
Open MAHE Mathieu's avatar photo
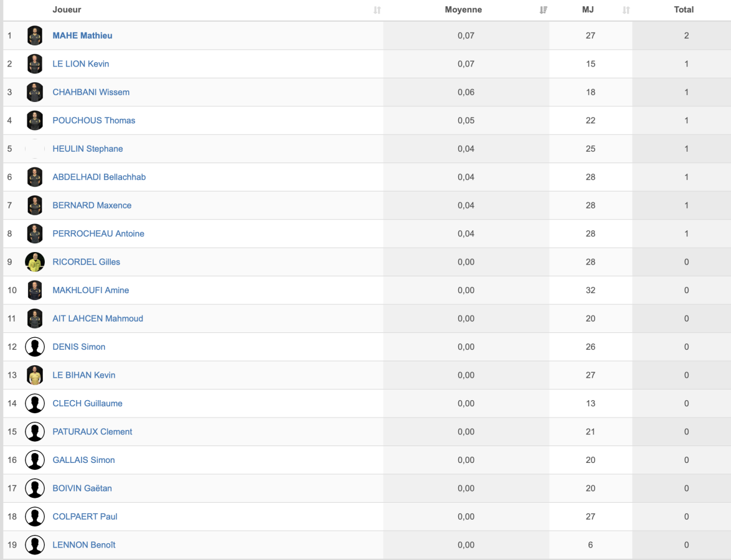(35, 35)
